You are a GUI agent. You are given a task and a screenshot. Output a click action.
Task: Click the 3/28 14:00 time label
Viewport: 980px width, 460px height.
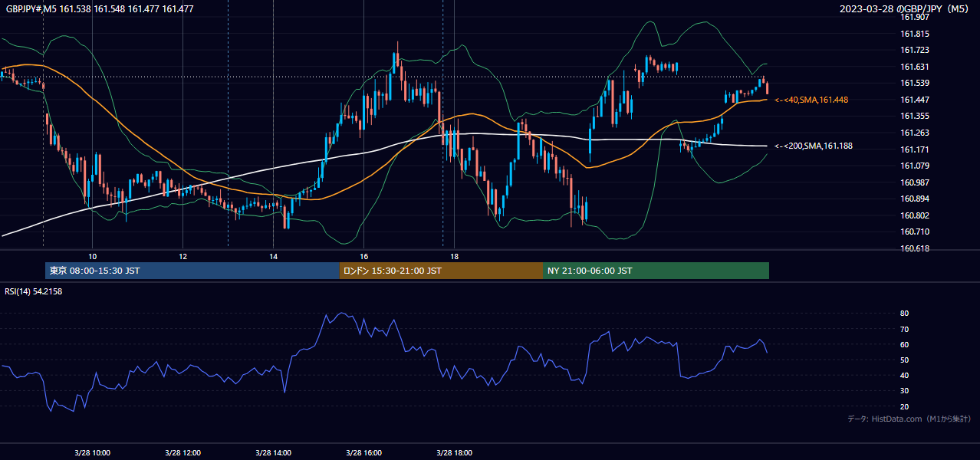tap(273, 453)
